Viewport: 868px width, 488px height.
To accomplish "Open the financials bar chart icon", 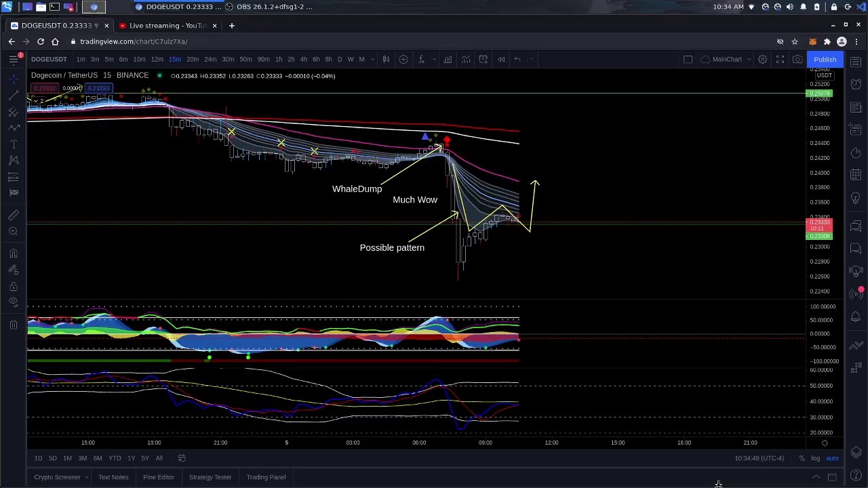I will tap(448, 60).
